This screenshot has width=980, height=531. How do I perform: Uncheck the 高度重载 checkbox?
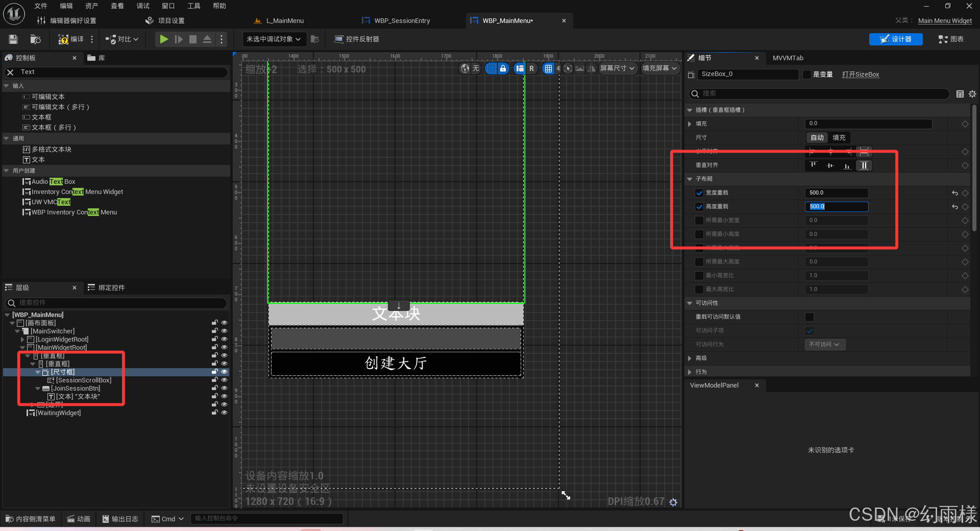pyautogui.click(x=699, y=207)
